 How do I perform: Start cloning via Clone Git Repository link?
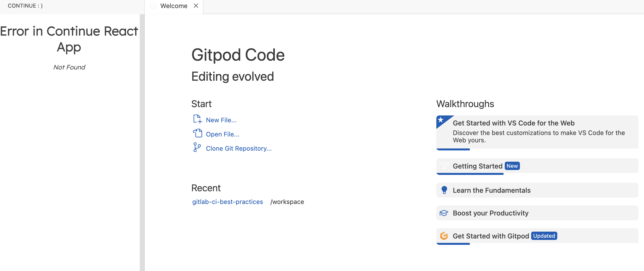coord(238,148)
